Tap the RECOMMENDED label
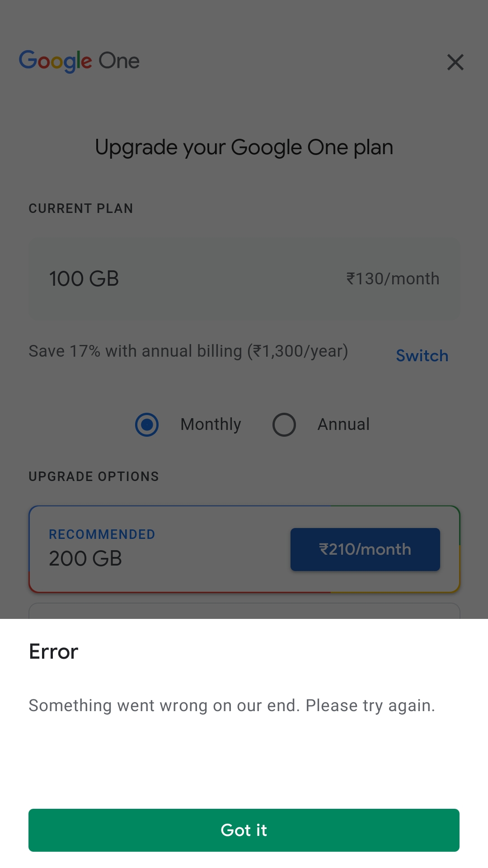Viewport: 488px width, 868px height. [x=102, y=534]
